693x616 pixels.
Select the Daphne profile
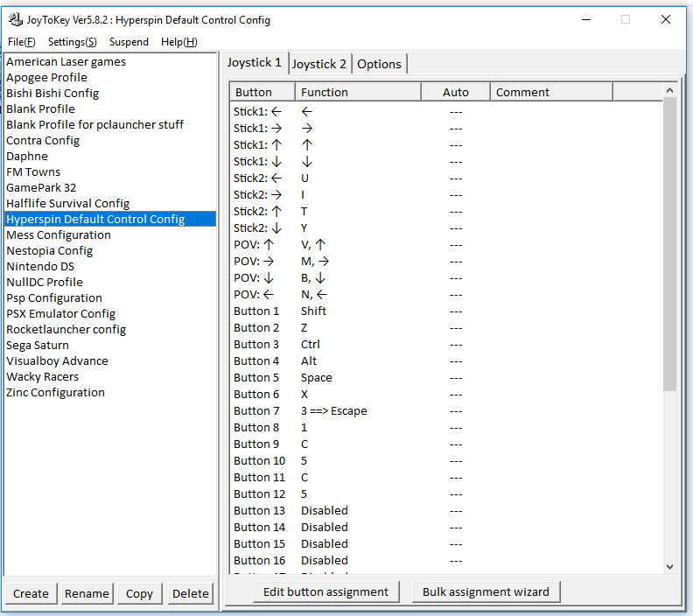[110, 157]
